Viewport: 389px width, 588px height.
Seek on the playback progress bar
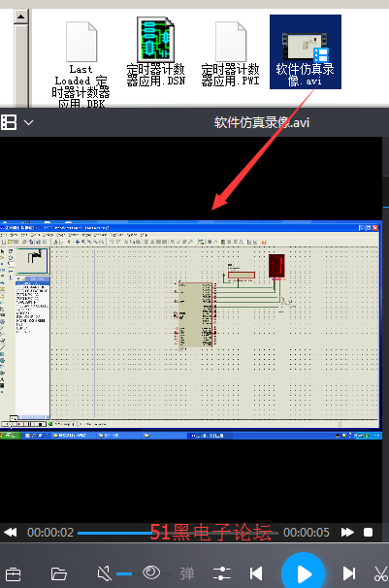pyautogui.click(x=178, y=533)
